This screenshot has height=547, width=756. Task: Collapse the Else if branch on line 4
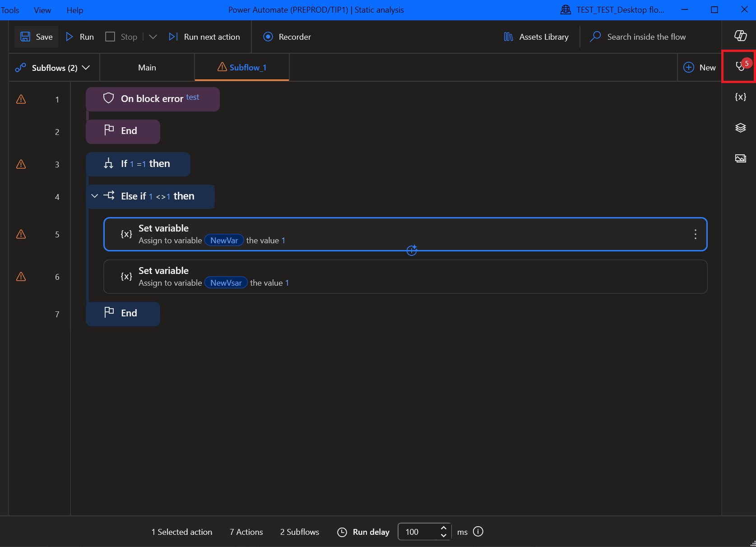click(94, 196)
